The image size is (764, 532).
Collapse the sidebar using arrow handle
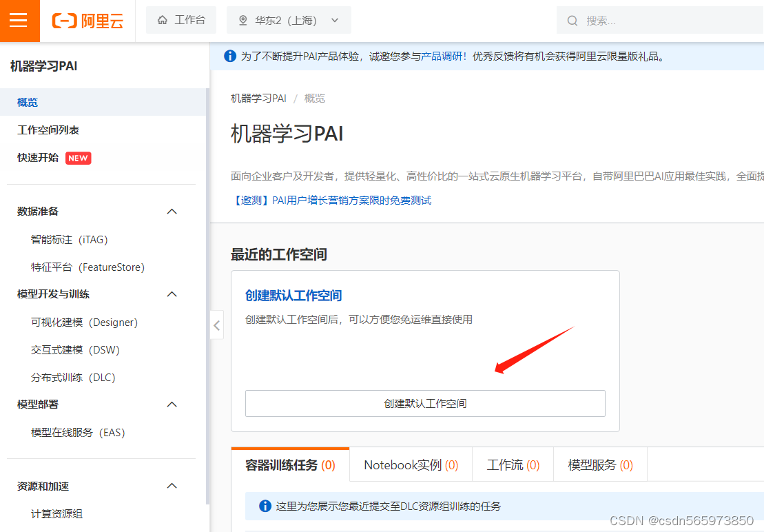217,325
